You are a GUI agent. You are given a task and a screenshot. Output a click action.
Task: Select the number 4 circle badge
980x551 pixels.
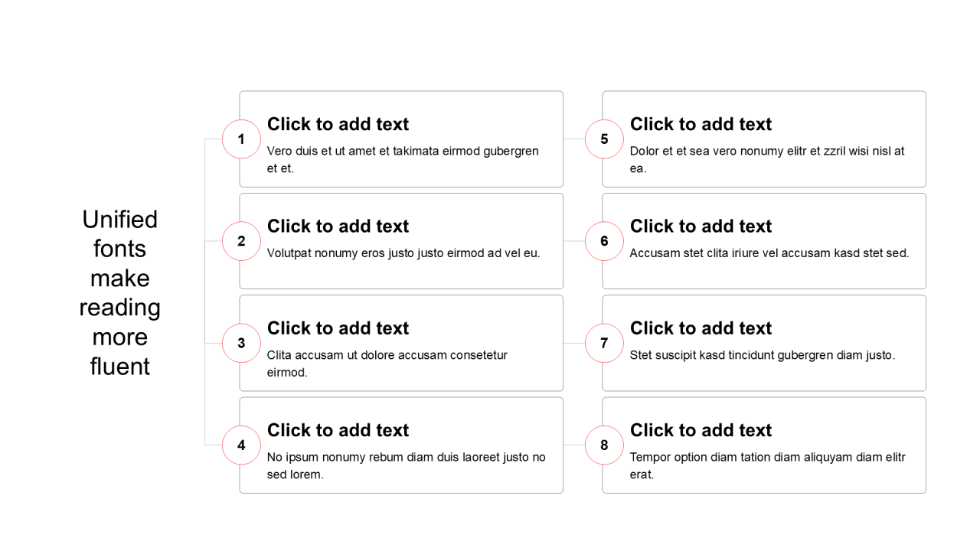241,445
